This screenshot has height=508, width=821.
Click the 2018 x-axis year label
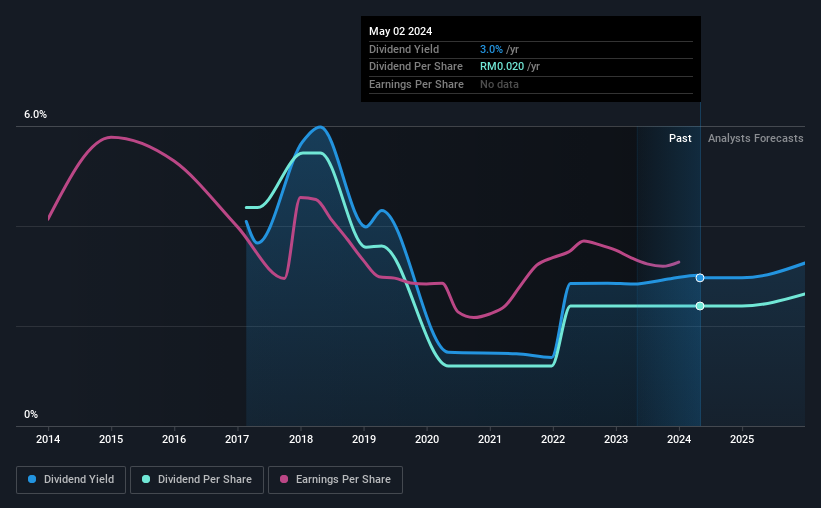point(301,439)
